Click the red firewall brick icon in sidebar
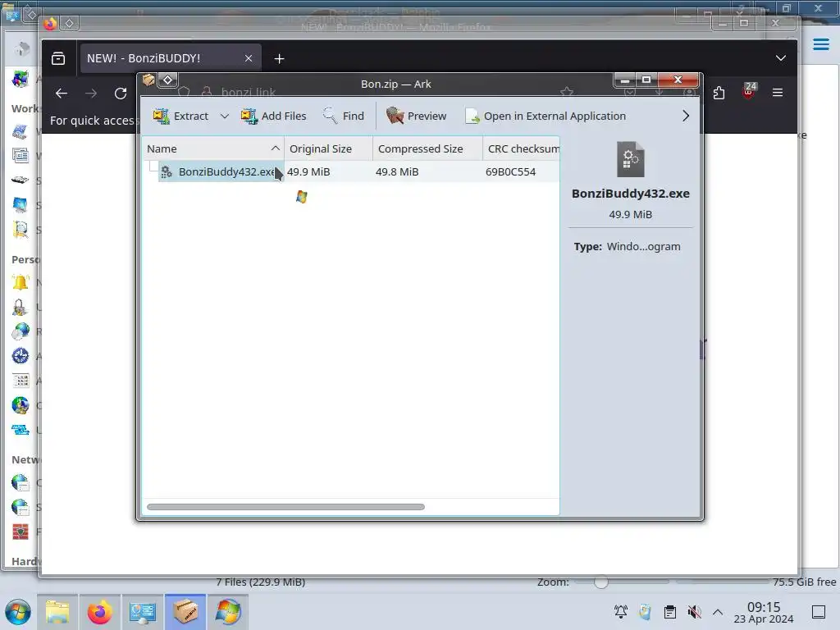Image resolution: width=840 pixels, height=630 pixels. [x=21, y=532]
